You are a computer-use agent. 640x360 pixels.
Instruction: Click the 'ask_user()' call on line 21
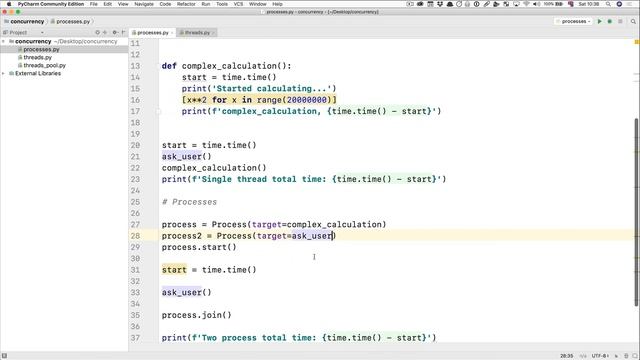click(x=187, y=157)
